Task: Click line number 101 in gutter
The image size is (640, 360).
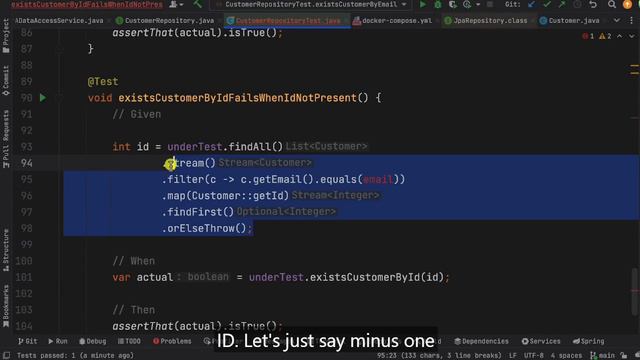Action: [24, 278]
